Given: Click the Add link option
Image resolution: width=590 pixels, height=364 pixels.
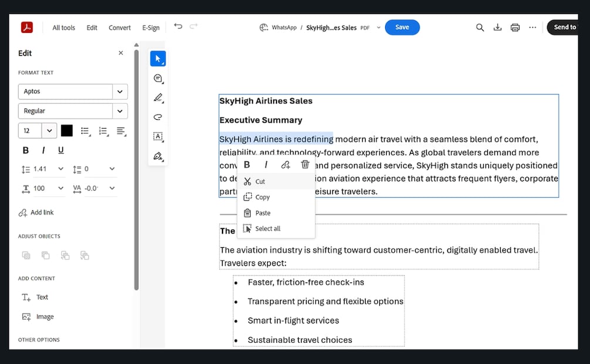Looking at the screenshot, I should coord(36,213).
